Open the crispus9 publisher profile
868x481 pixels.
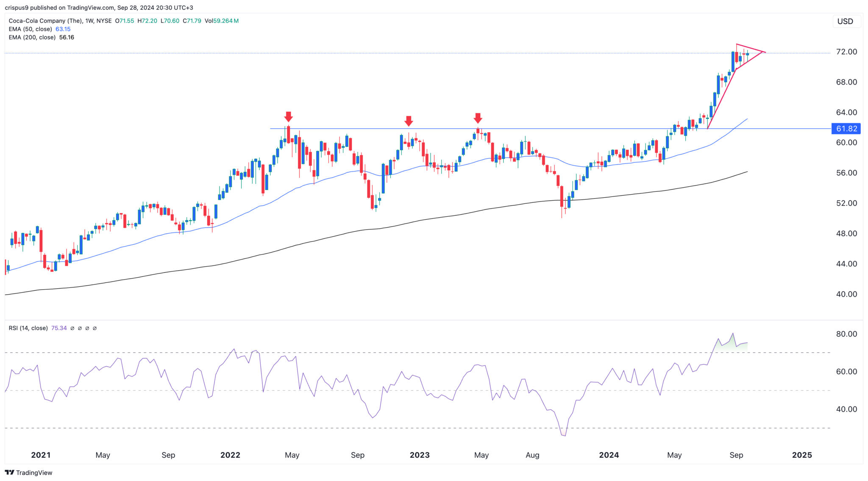(18, 7)
